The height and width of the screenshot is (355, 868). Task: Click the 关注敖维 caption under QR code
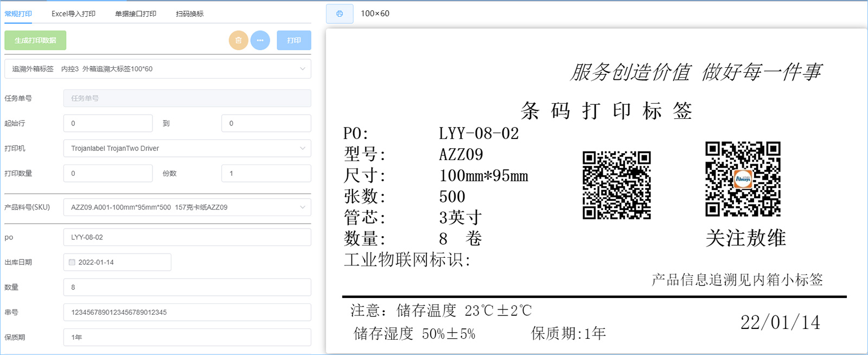(746, 238)
